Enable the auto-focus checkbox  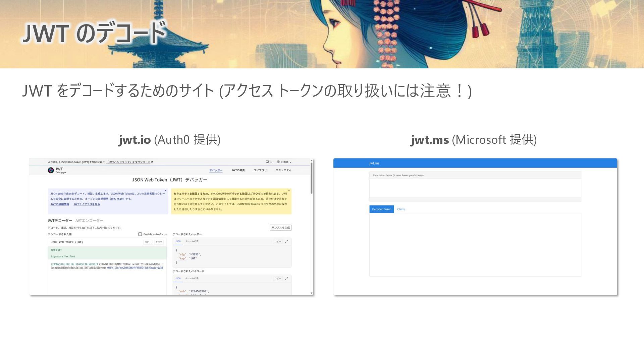click(140, 234)
